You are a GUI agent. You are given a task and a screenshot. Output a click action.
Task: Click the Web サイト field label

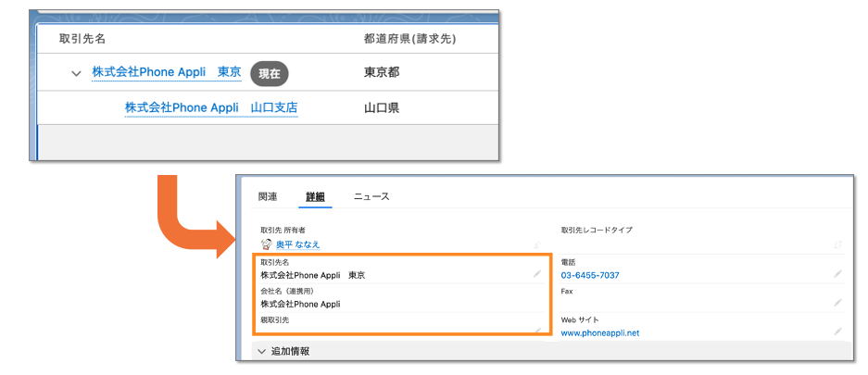coord(580,319)
